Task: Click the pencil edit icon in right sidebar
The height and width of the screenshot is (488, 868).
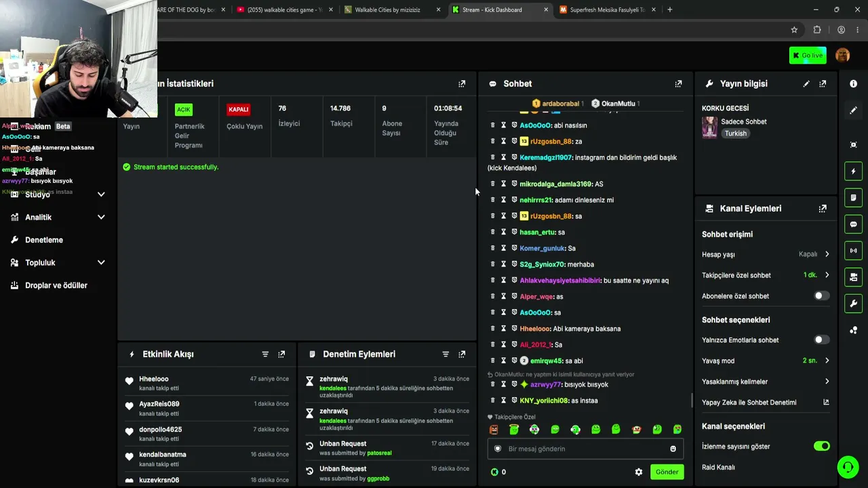Action: (x=853, y=110)
